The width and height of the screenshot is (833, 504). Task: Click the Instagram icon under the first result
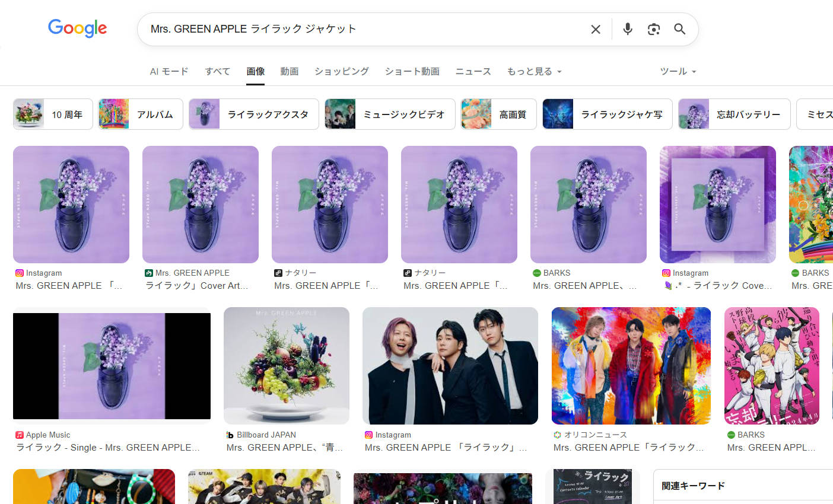point(18,273)
